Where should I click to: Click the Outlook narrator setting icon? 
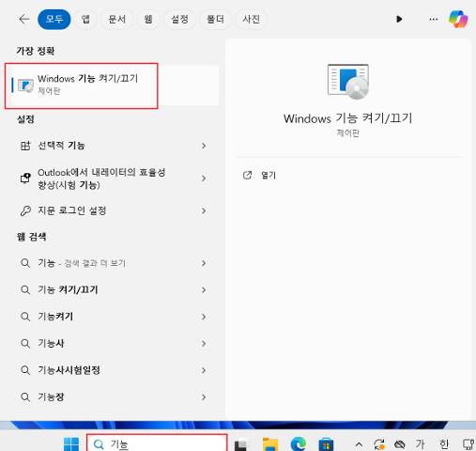(x=25, y=178)
